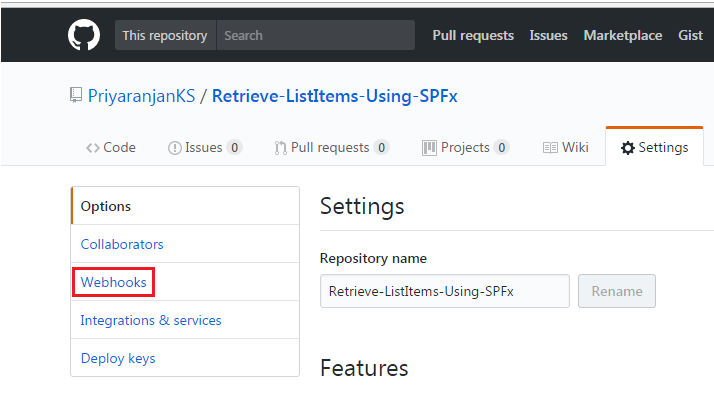This screenshot has width=714, height=396.
Task: Click the Pull requests branch icon
Action: pyautogui.click(x=280, y=148)
